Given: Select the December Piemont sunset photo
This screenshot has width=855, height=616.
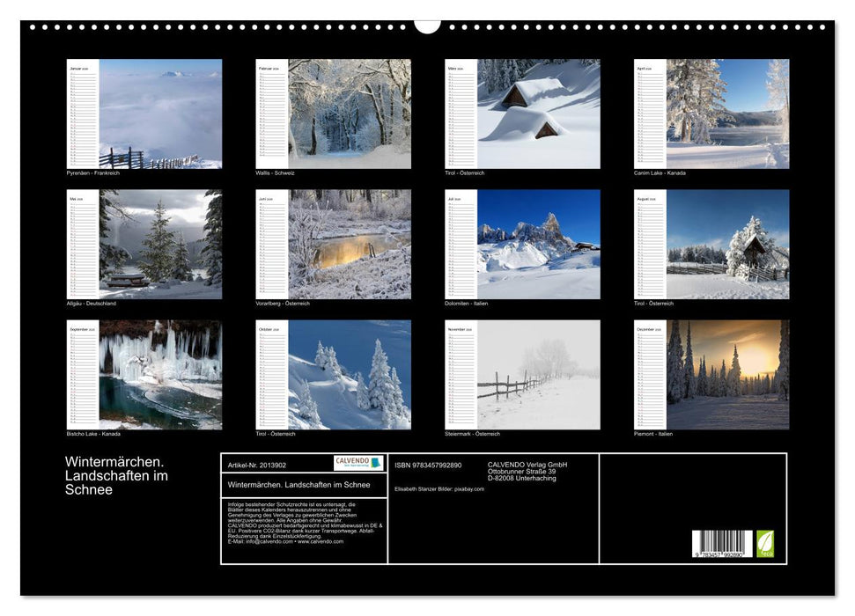Looking at the screenshot, I should (727, 374).
